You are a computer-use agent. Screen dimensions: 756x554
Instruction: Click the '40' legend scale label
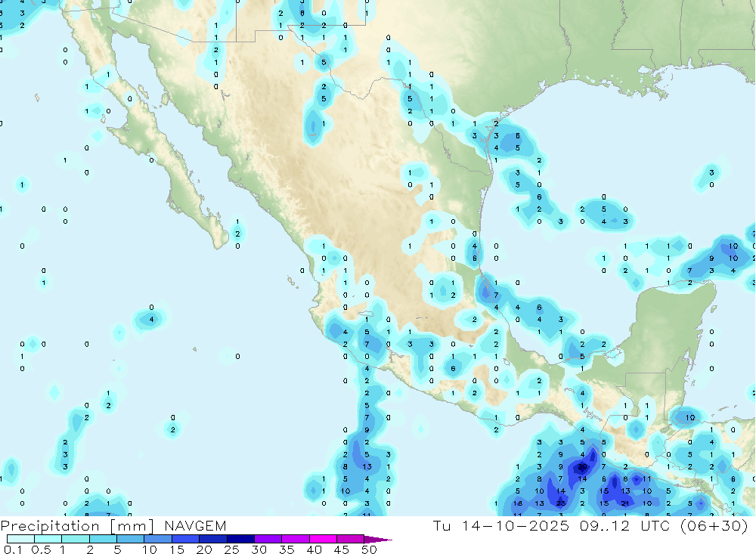tap(314, 549)
